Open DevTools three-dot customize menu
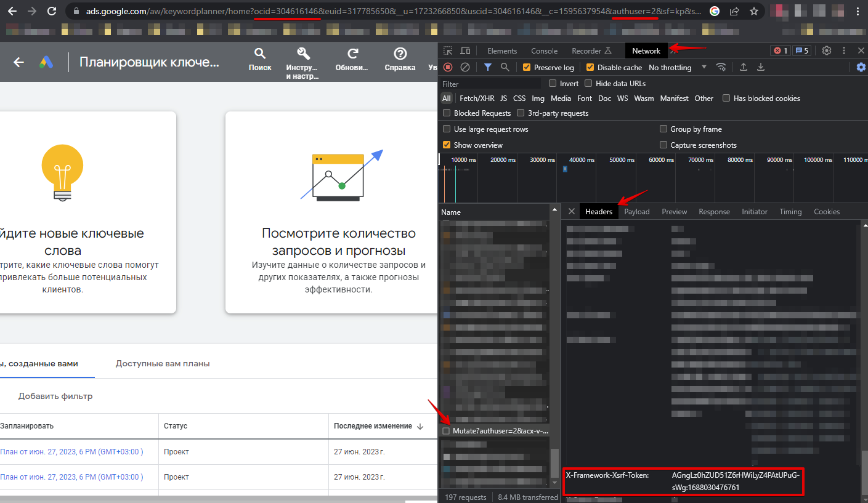Viewport: 868px width, 503px height. (844, 51)
